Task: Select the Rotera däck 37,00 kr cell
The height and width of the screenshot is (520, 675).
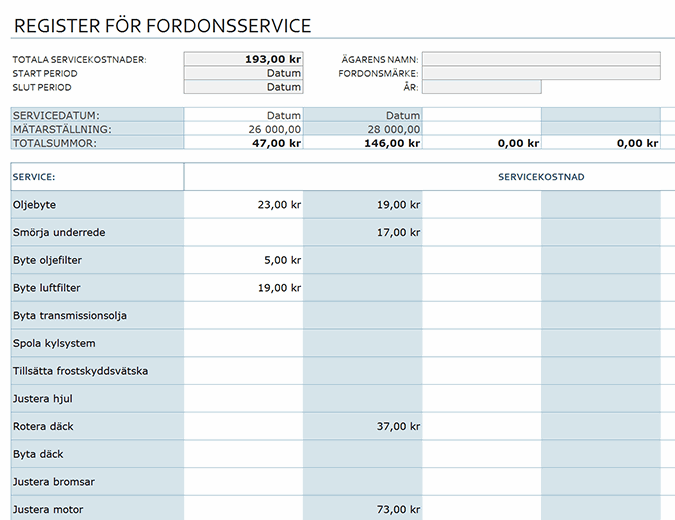Action: point(362,426)
